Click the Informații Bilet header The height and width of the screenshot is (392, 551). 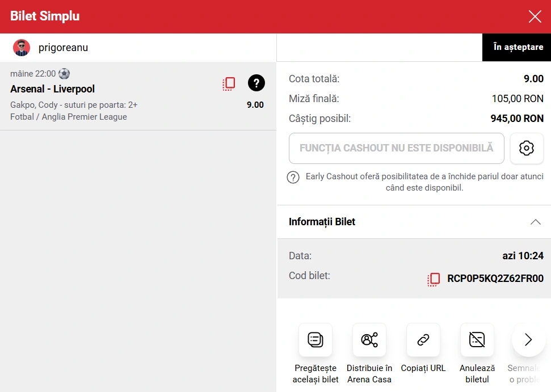tap(322, 222)
